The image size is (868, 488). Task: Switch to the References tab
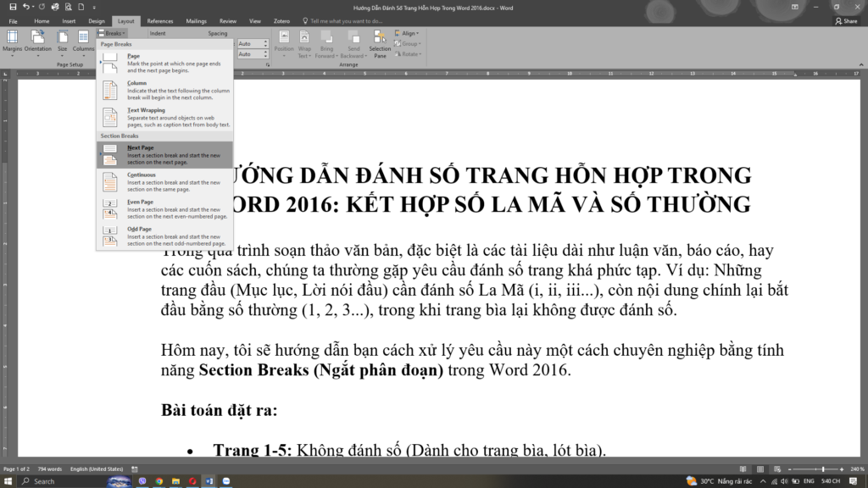tap(160, 20)
